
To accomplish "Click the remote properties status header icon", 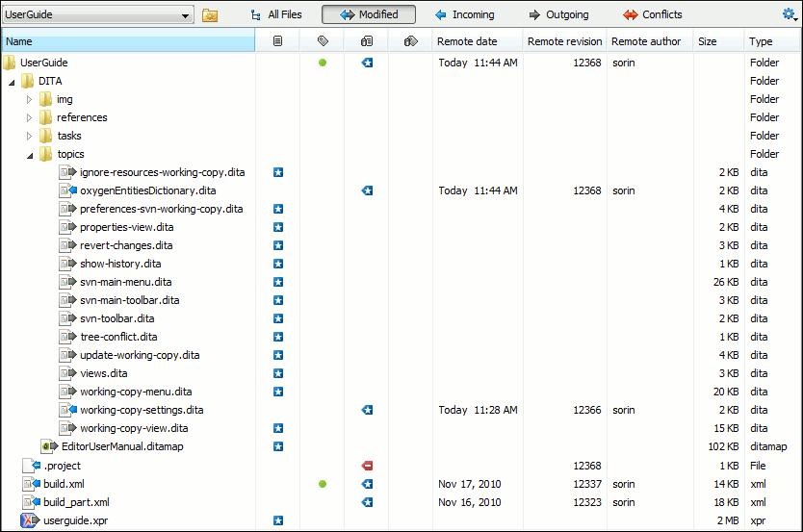I will point(410,41).
